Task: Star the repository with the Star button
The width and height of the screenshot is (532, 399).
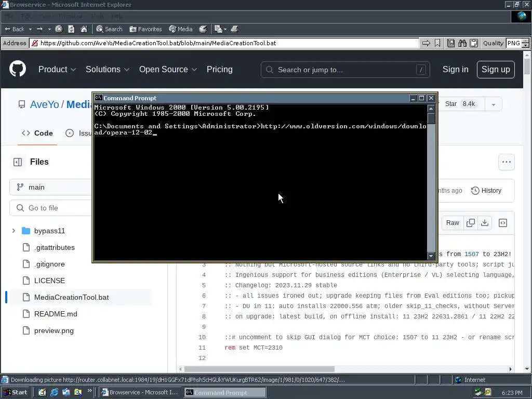Action: click(x=460, y=104)
